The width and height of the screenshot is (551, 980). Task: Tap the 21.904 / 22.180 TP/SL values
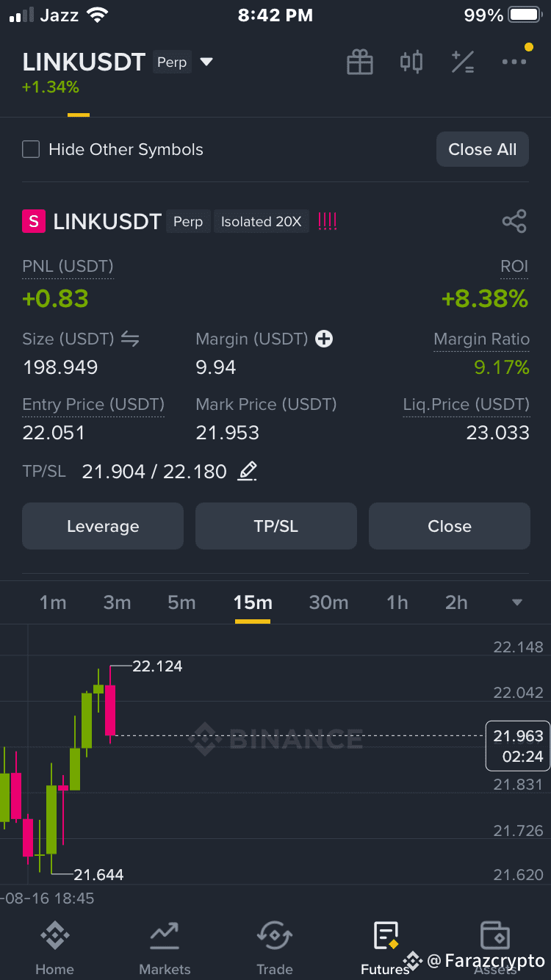coord(154,471)
